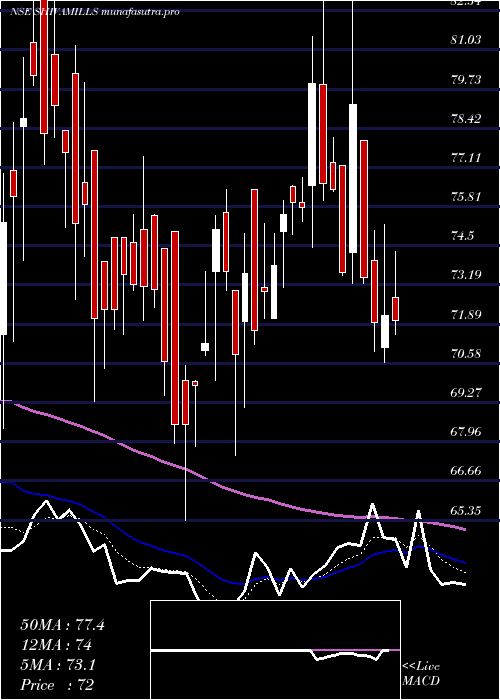Viewport: 500px width, 700px height.
Task: Click the 77.11 price axis label
Action: (x=466, y=158)
